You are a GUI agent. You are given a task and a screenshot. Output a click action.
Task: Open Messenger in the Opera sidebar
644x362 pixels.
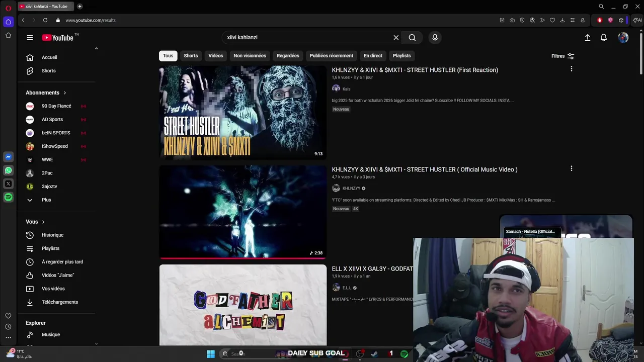8,157
